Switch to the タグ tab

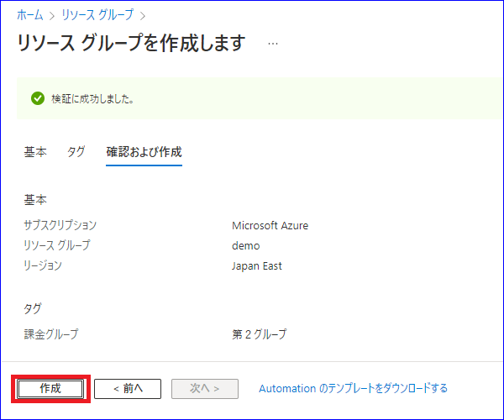[76, 152]
